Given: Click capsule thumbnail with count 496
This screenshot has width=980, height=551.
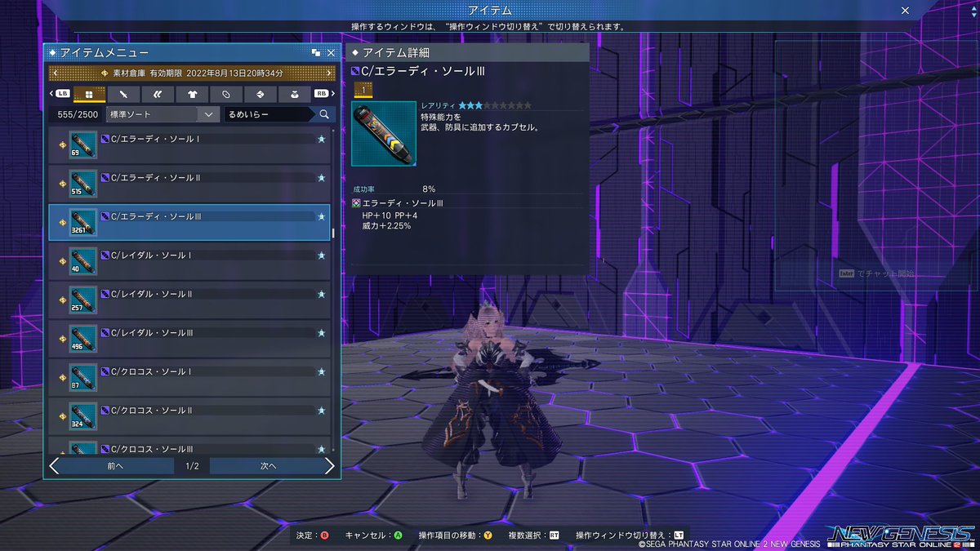Looking at the screenshot, I should pos(83,339).
